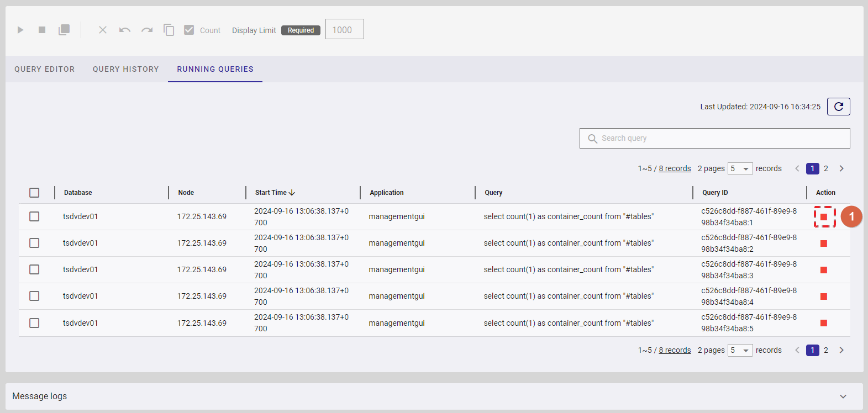The height and width of the screenshot is (413, 868).
Task: Toggle the Count checkbox
Action: tap(189, 30)
